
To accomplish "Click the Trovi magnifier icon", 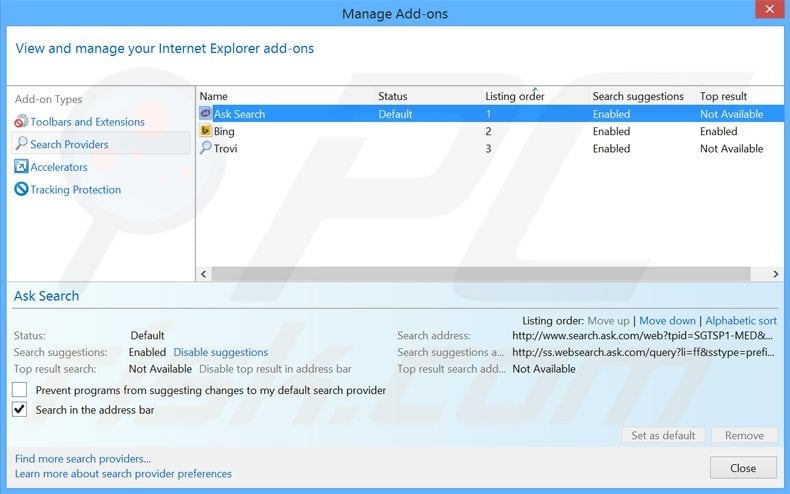I will point(205,148).
